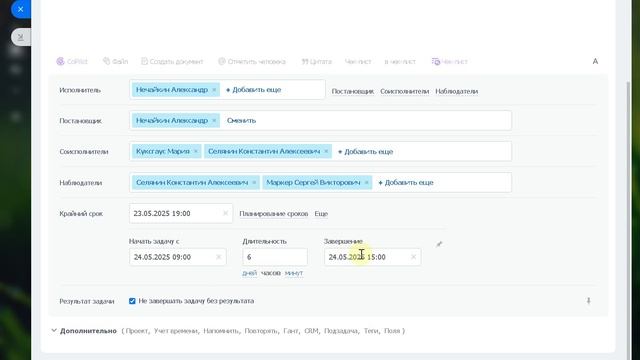
Task: Click Сменить to change the creator
Action: point(241,121)
